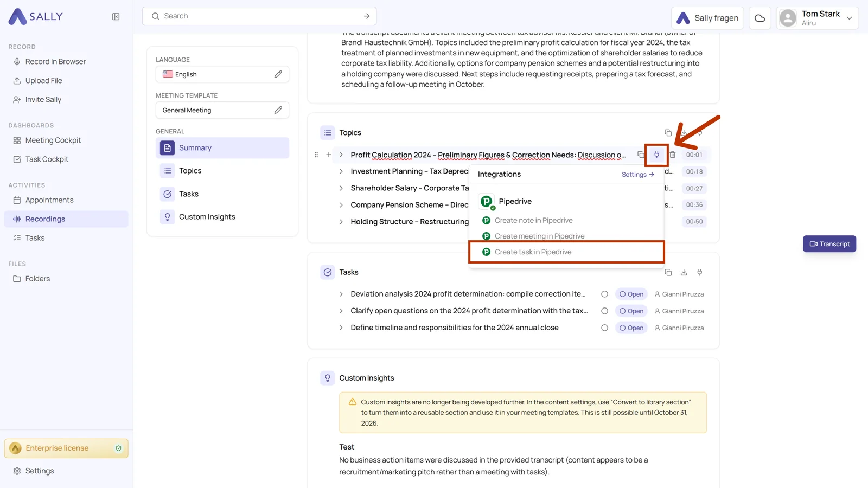Click the Pipedrive logo
Image resolution: width=868 pixels, height=488 pixels.
click(x=487, y=202)
